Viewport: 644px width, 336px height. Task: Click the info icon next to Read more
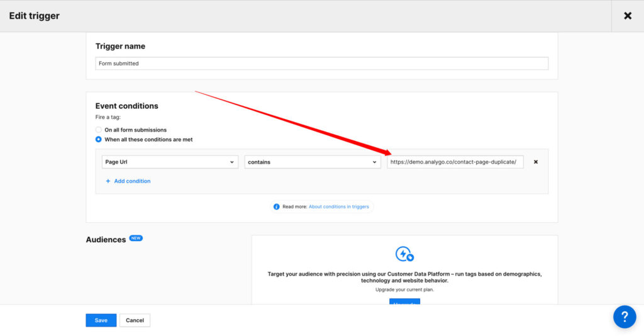point(277,206)
